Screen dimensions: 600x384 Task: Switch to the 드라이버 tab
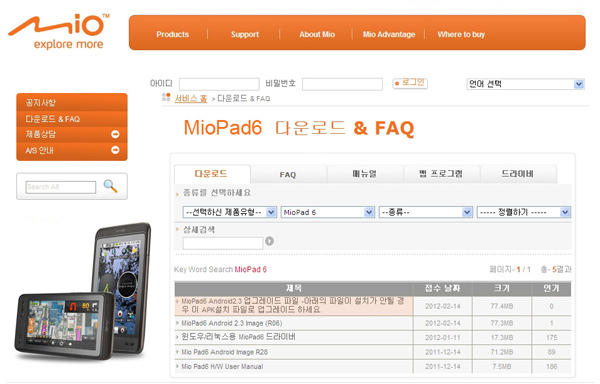[518, 174]
